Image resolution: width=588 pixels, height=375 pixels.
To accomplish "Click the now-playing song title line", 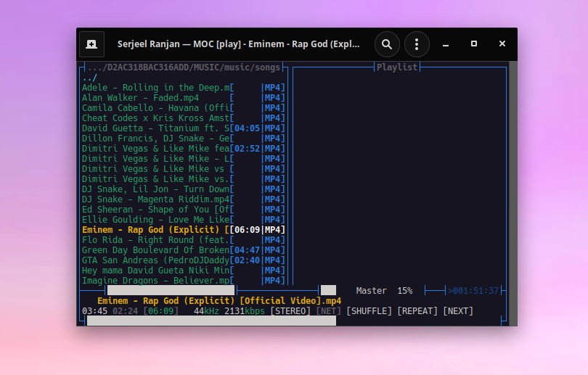I will tap(219, 301).
